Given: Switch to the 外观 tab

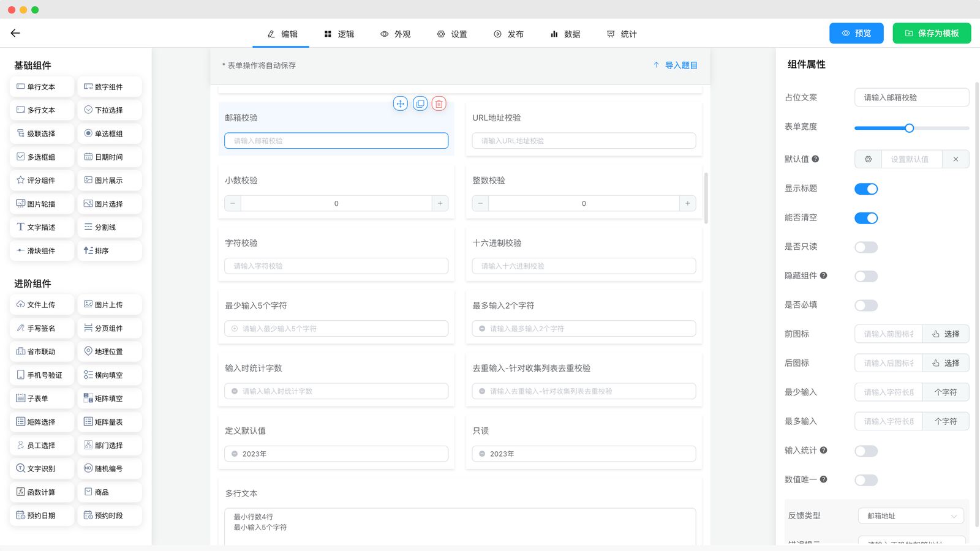Looking at the screenshot, I should click(396, 34).
